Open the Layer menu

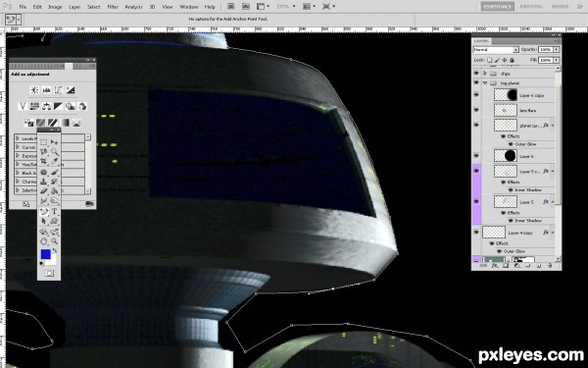(x=74, y=7)
